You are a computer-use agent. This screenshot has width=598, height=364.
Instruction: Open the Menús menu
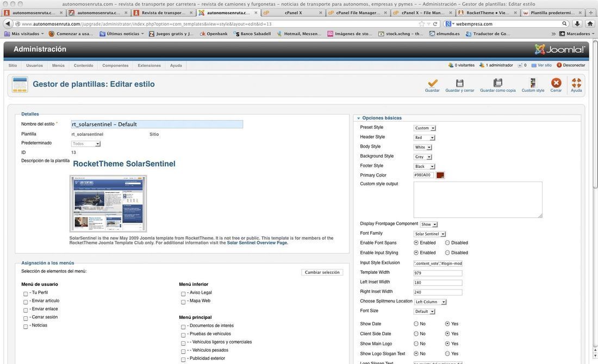58,66
